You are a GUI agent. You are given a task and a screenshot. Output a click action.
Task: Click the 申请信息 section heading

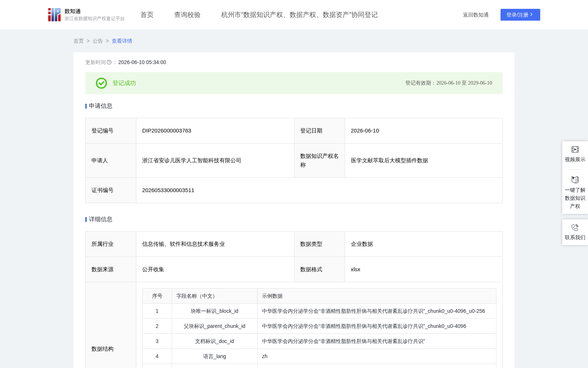coord(101,106)
